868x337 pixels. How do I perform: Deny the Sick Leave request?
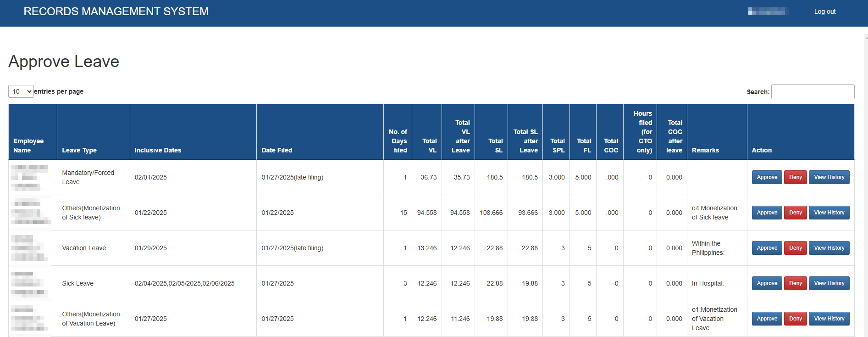[x=795, y=283]
